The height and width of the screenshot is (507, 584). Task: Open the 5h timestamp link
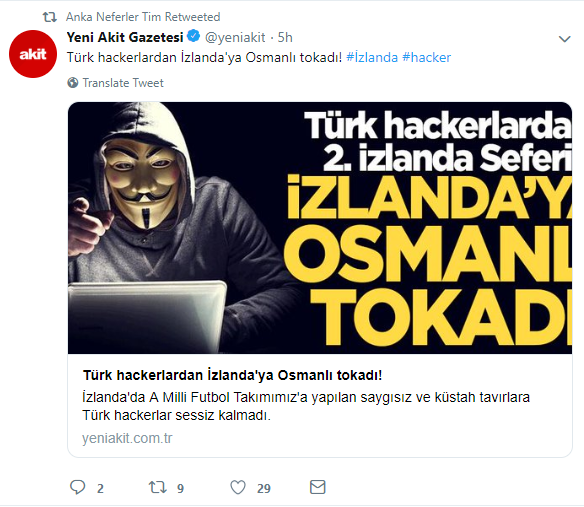[285, 37]
